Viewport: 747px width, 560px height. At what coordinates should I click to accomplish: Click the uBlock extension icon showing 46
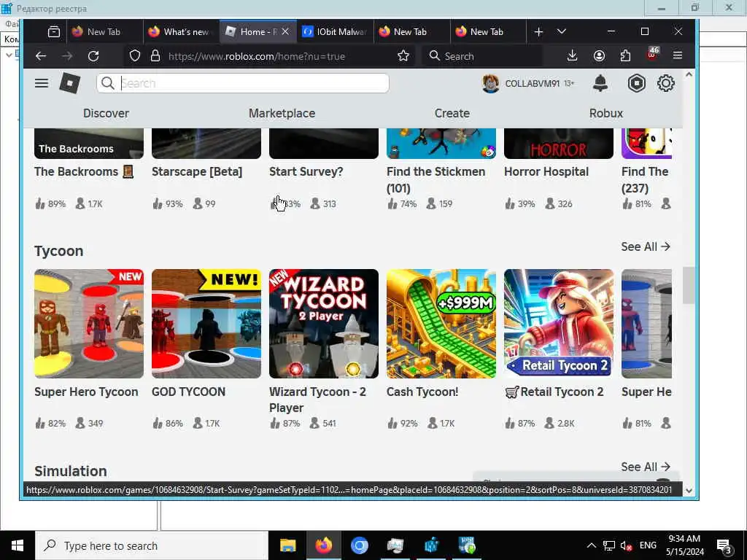(x=652, y=54)
